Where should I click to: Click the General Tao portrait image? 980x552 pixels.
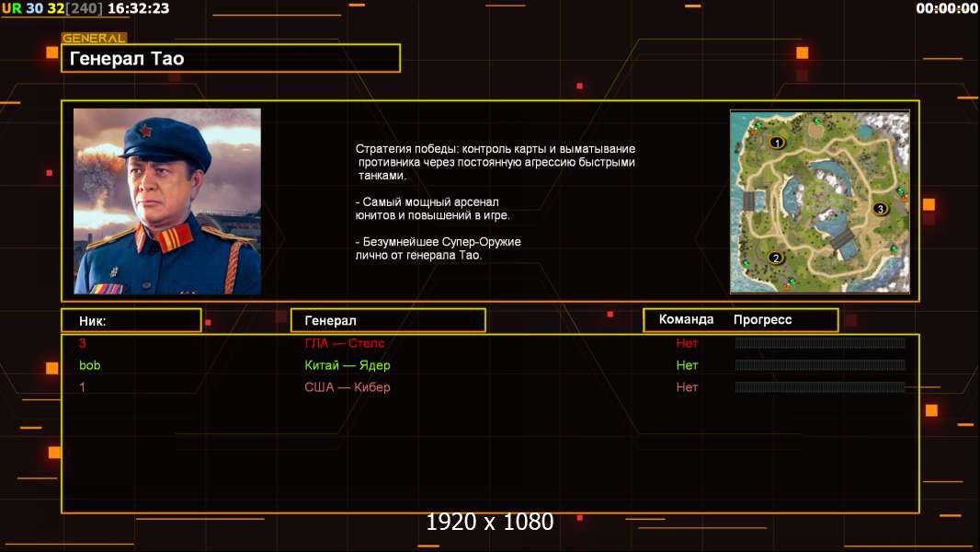167,201
